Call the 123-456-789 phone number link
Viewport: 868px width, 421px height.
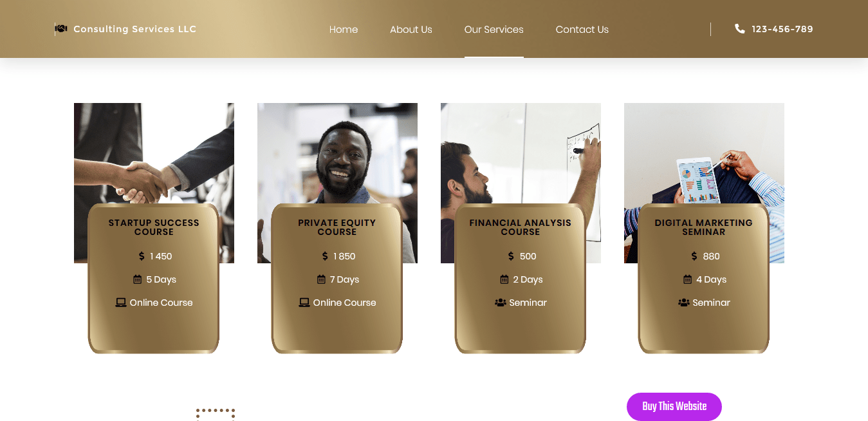782,29
